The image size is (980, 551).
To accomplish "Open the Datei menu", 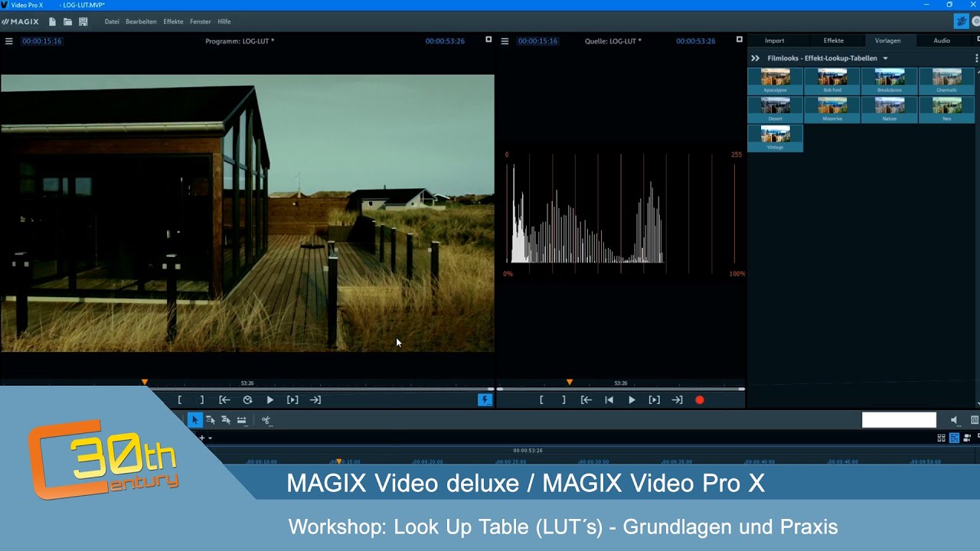I will click(x=112, y=21).
